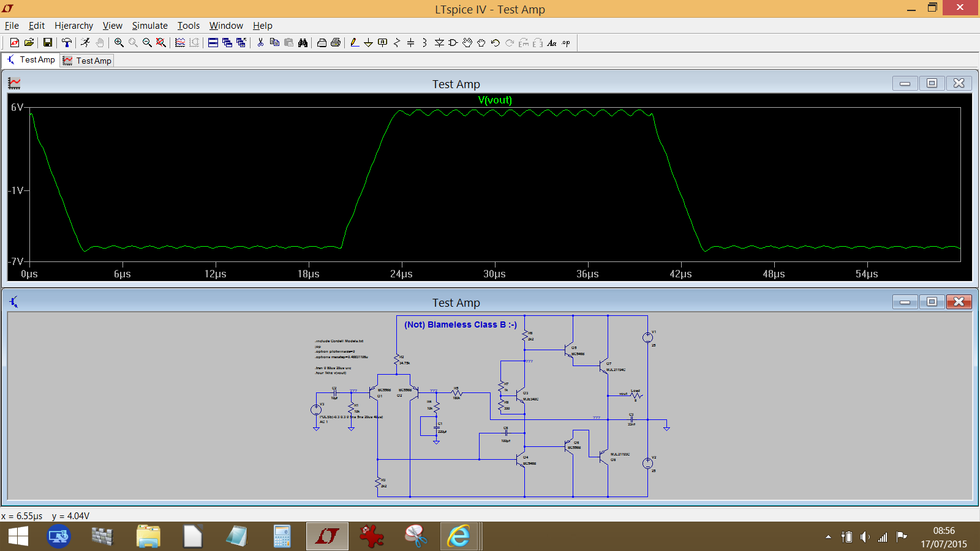This screenshot has width=980, height=551.
Task: Open the Calculator from the taskbar
Action: [282, 537]
